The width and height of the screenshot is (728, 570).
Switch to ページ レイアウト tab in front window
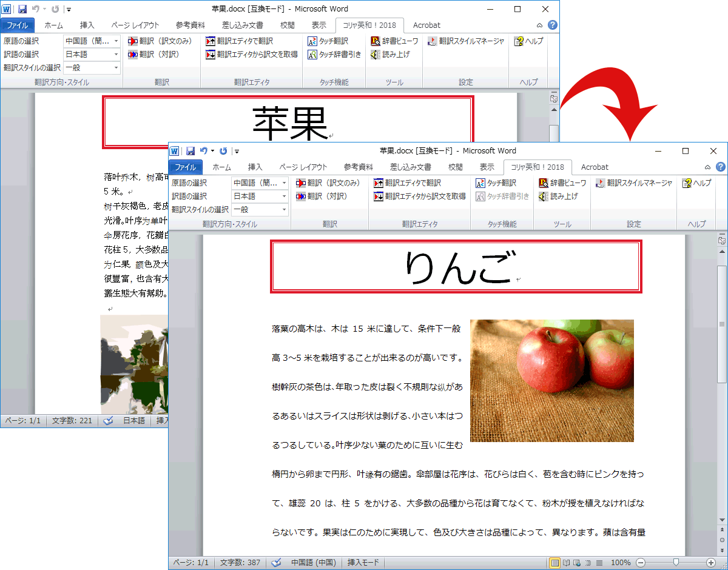tap(303, 167)
